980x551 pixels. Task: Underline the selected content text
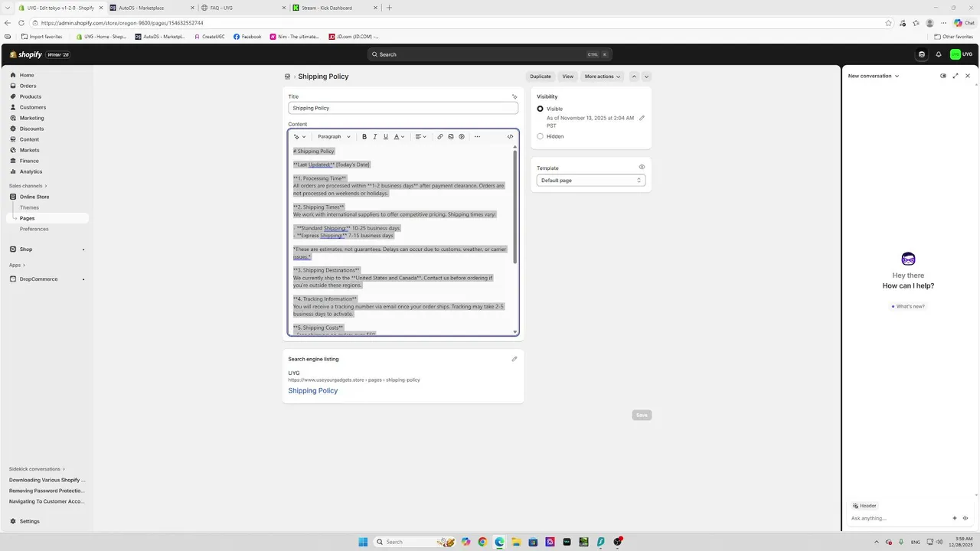pyautogui.click(x=386, y=137)
